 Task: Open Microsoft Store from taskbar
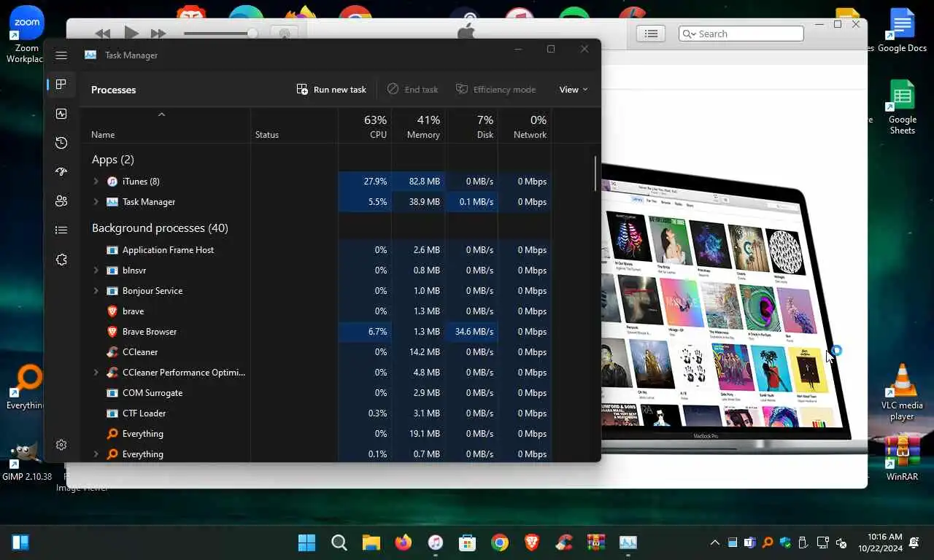468,542
